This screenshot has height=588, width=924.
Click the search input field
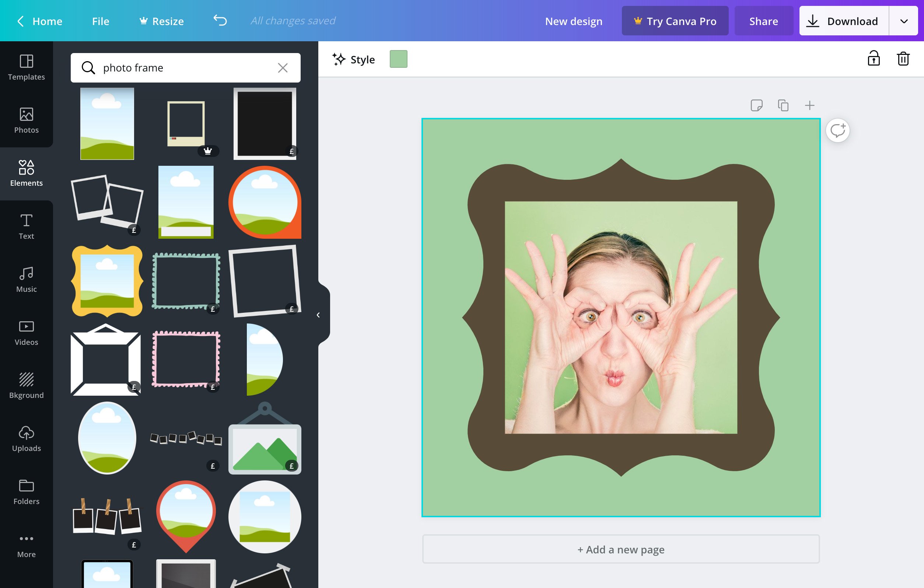coord(185,67)
